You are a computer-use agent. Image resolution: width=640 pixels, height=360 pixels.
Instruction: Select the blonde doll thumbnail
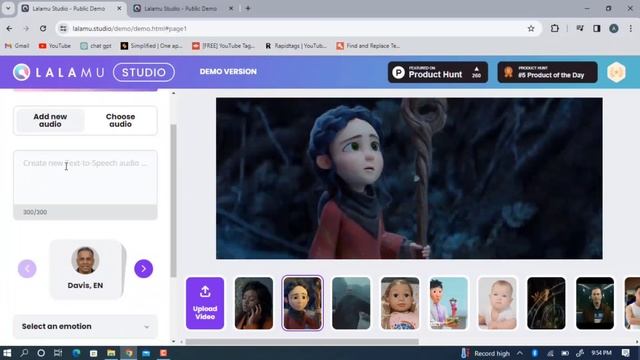400,303
